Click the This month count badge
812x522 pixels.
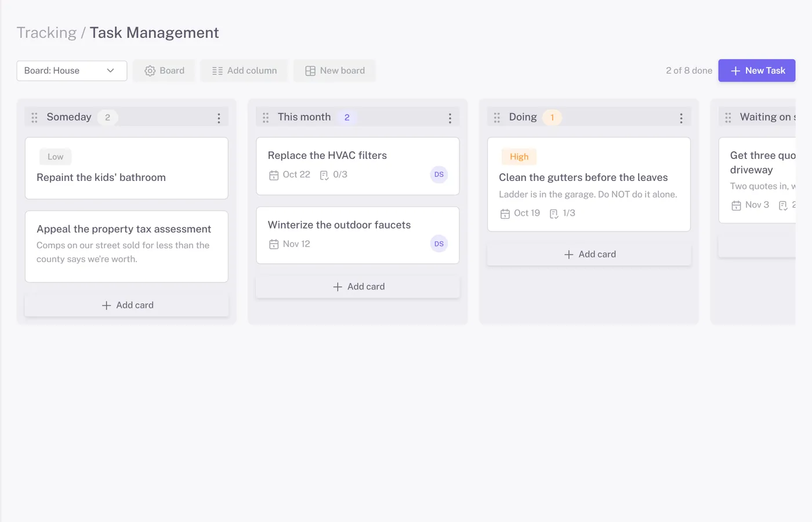[347, 117]
